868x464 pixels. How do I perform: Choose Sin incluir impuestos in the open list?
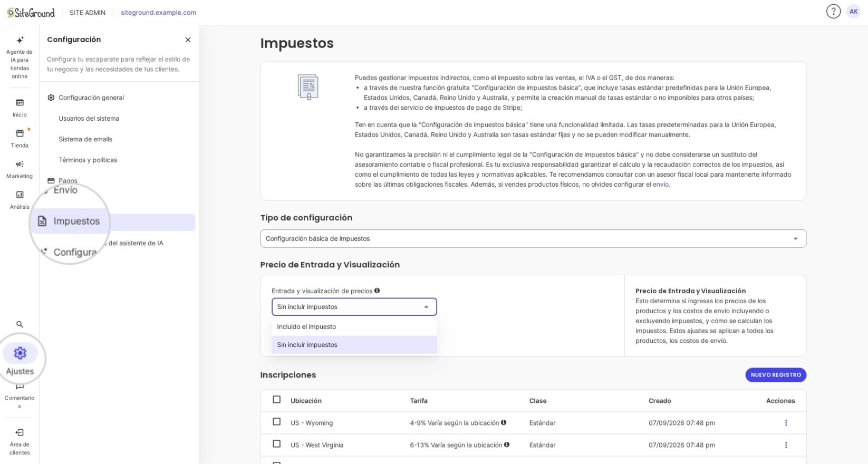(354, 345)
